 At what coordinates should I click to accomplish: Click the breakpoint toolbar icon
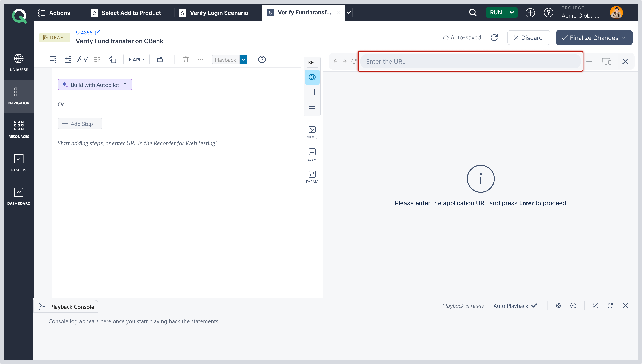point(160,59)
